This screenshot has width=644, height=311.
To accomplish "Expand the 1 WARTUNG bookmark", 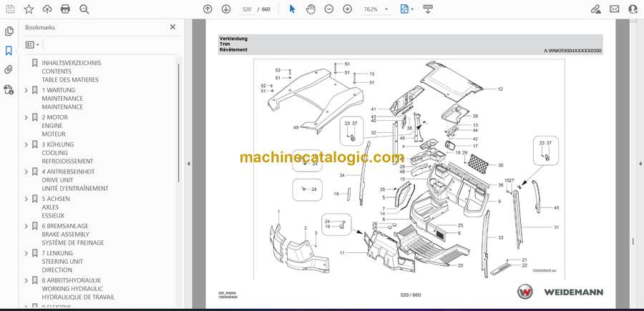I will [26, 90].
